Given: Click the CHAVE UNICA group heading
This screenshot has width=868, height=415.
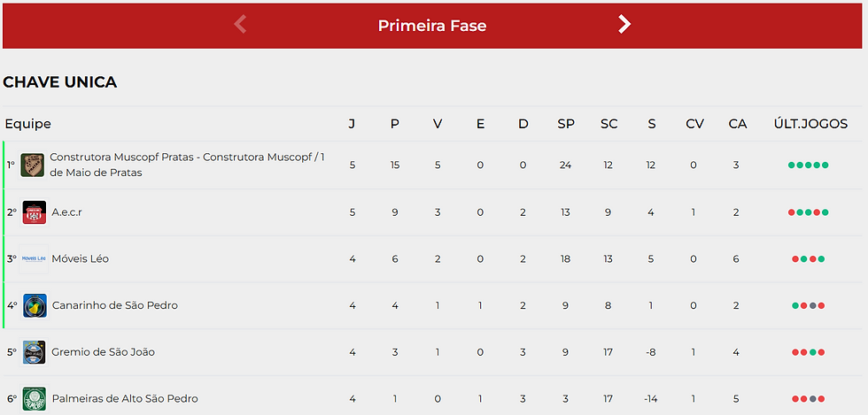Looking at the screenshot, I should 60,82.
